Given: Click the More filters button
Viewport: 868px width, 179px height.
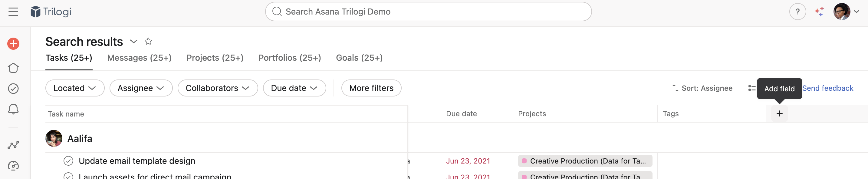Looking at the screenshot, I should coord(371,88).
